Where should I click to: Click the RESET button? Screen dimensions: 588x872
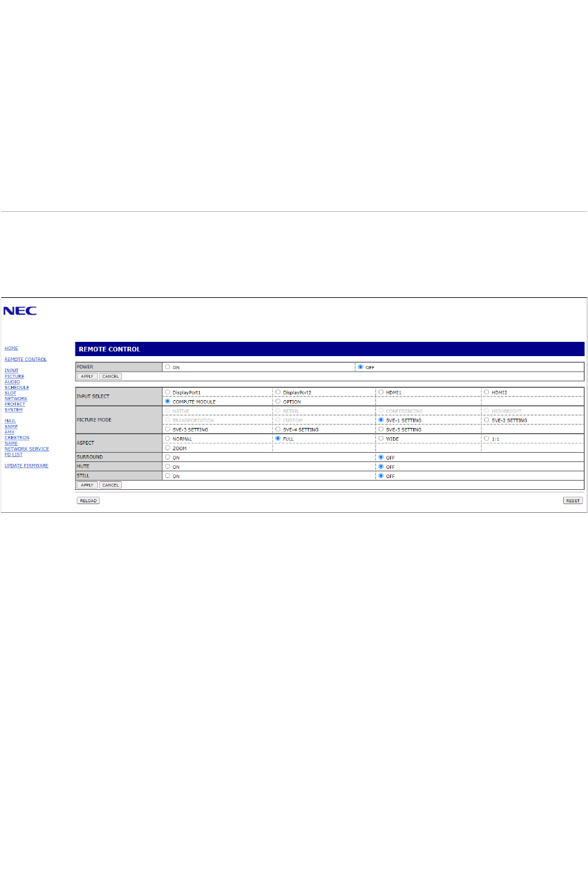tap(573, 500)
